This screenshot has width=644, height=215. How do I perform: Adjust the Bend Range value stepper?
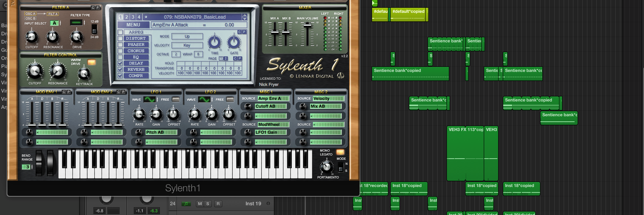coord(31,167)
